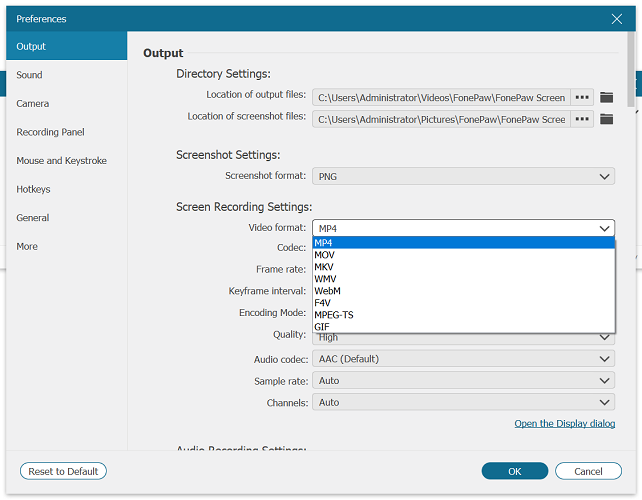Open the Display dialog link
The image size is (642, 500).
point(565,423)
